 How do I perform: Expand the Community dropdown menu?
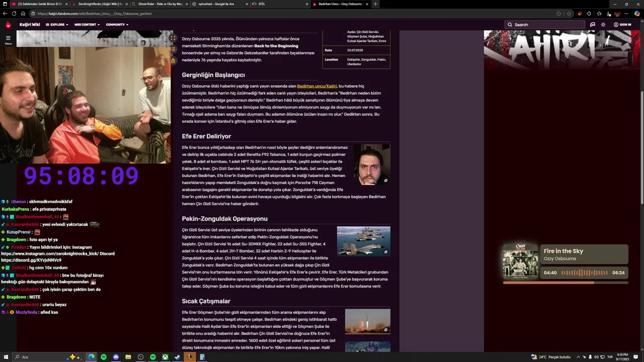117,25
